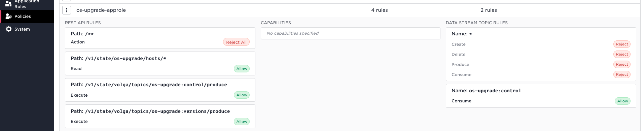Screen dimensions: 644x131
Task: Click the '4 rules' count in policy row
Action: (x=380, y=10)
